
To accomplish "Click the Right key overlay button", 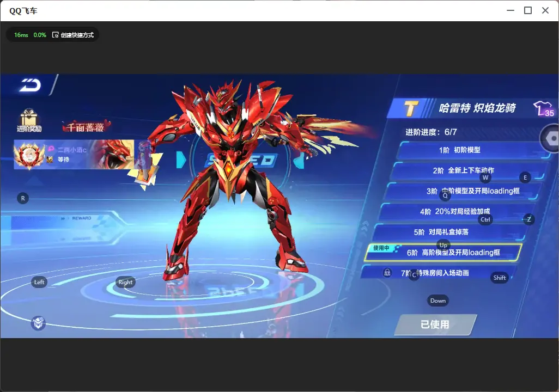I will 125,282.
